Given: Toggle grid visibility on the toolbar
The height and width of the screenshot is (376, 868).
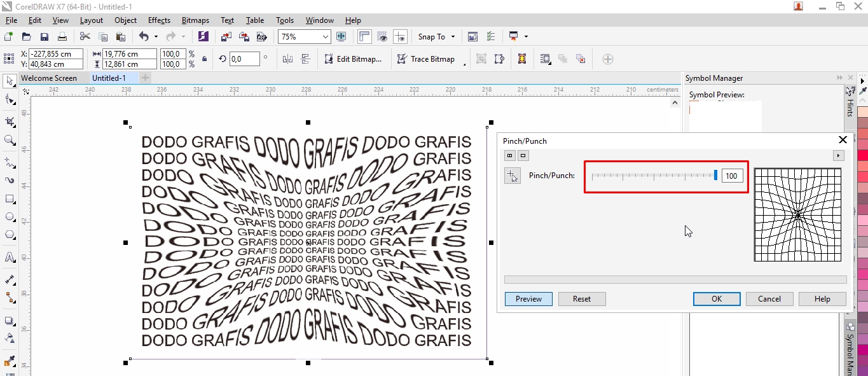Looking at the screenshot, I should pos(382,36).
